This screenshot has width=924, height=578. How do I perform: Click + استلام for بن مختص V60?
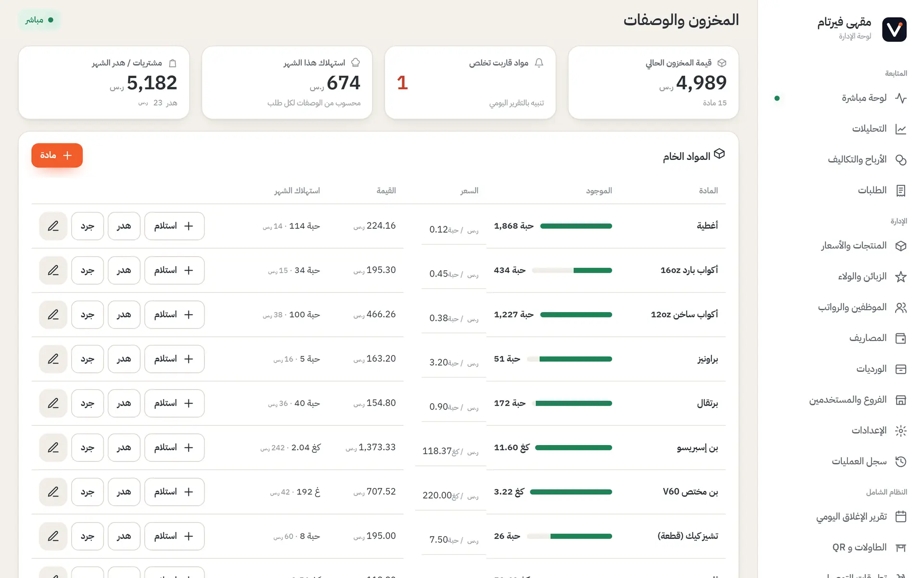(174, 492)
